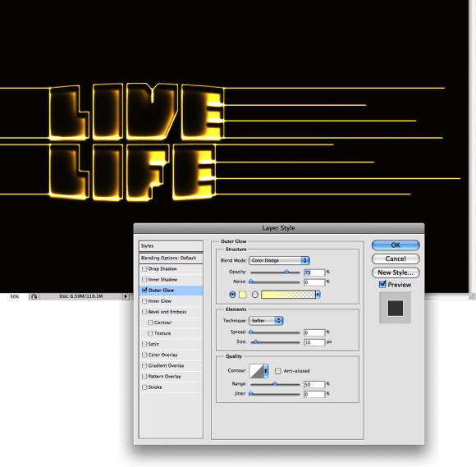Screen dimensions: 476x467
Task: Select the Styles panel item
Action: point(171,246)
